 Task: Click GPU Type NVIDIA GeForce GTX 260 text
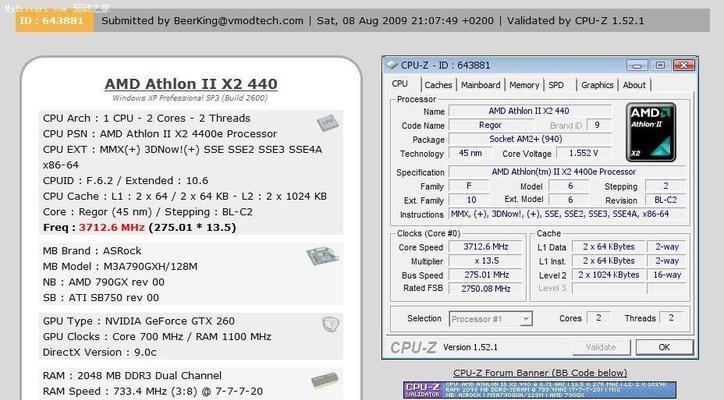(x=139, y=321)
